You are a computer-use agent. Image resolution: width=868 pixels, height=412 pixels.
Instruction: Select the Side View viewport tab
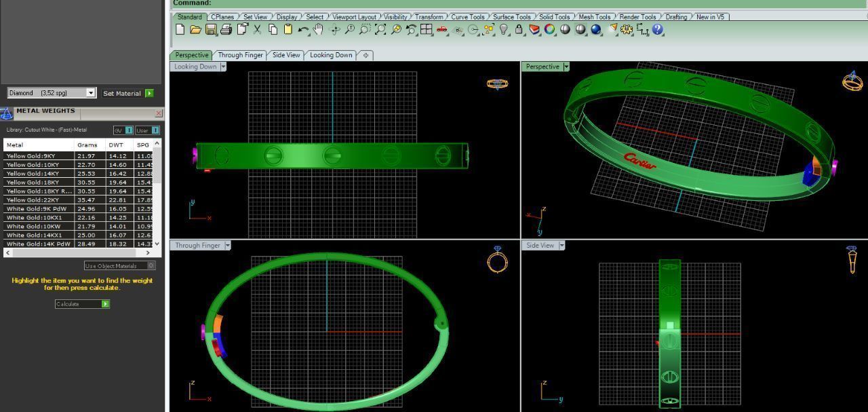[x=286, y=55]
